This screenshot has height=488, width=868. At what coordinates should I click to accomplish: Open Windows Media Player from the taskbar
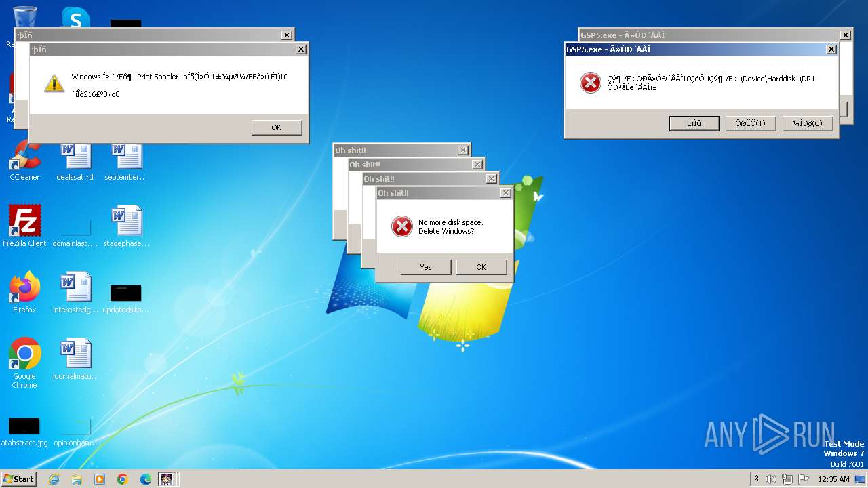point(100,479)
